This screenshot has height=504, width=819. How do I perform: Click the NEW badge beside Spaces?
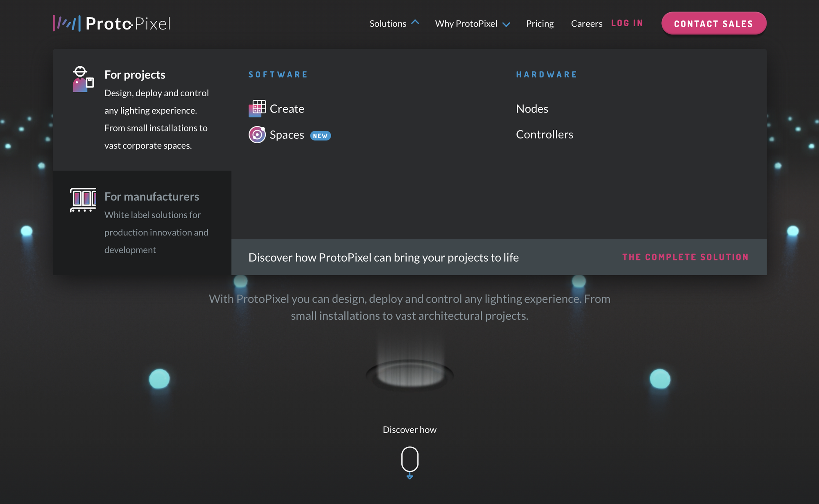(x=320, y=136)
